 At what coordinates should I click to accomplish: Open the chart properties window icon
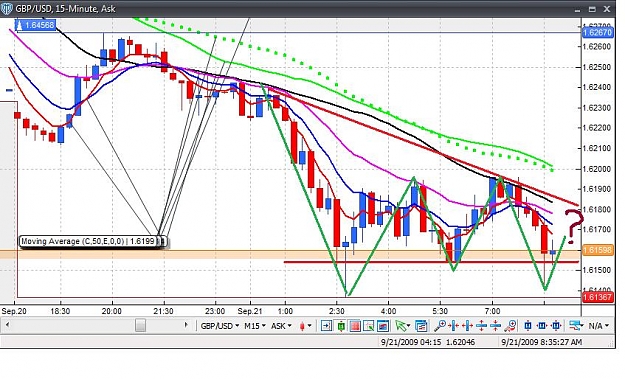click(x=421, y=326)
